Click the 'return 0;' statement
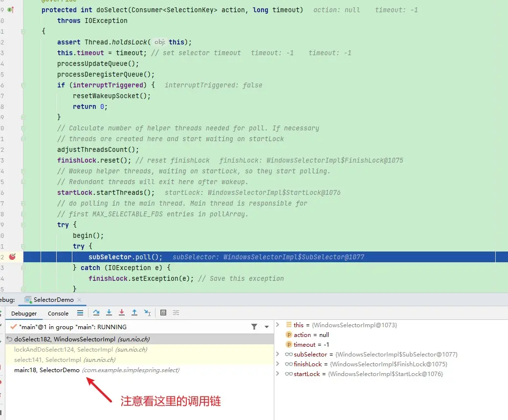 [x=90, y=106]
